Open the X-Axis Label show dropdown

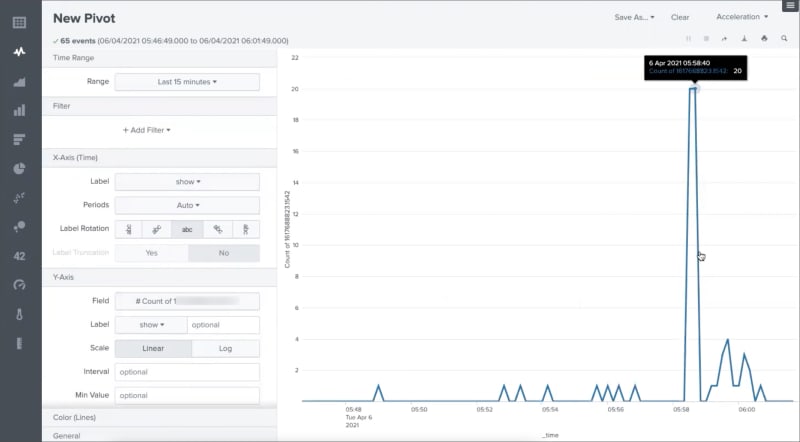coord(187,182)
